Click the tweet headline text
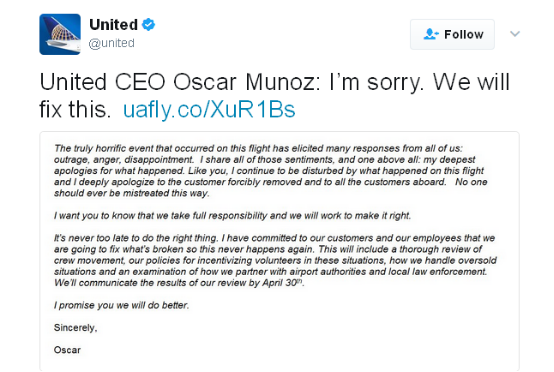Image resolution: width=554 pixels, height=372 pixels. click(275, 95)
